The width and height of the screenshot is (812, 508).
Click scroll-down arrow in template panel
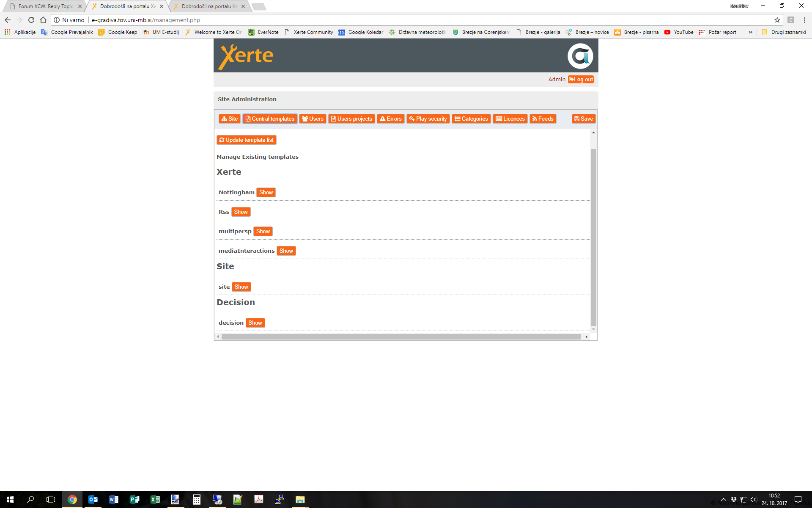coord(594,329)
